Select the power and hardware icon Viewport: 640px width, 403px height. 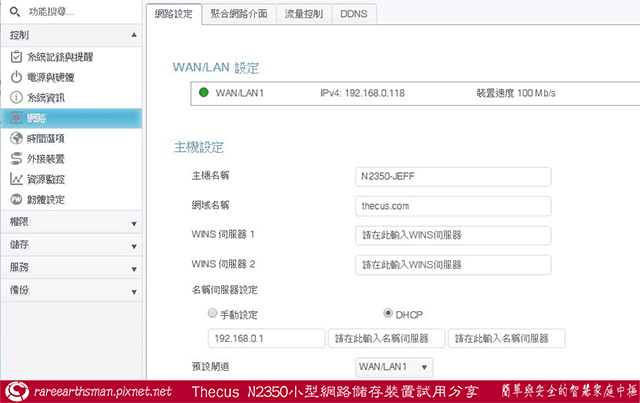pyautogui.click(x=16, y=77)
